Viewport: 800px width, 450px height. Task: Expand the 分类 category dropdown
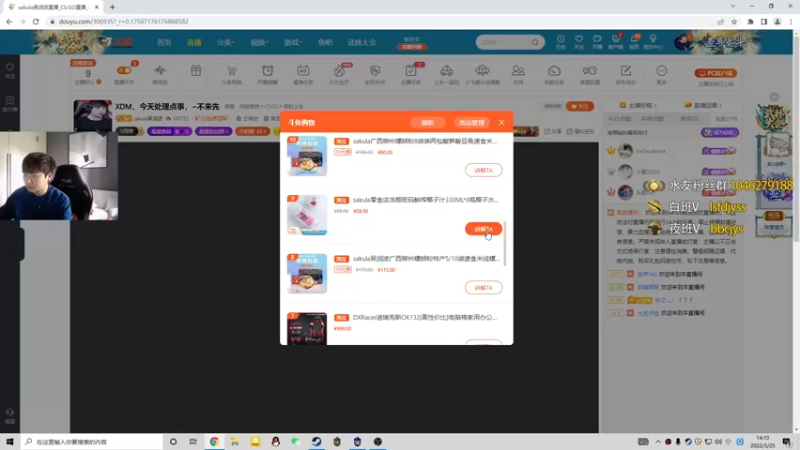[225, 42]
